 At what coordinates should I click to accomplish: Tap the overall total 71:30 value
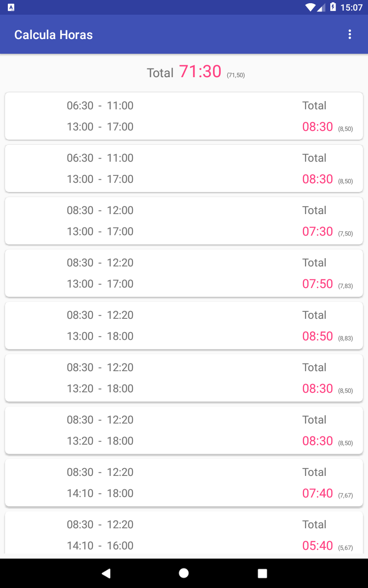click(x=200, y=72)
